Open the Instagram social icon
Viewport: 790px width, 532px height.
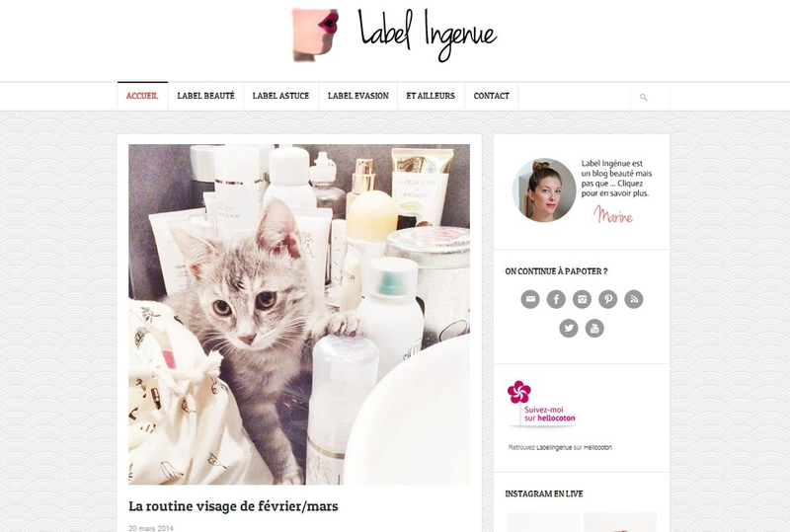point(582,299)
